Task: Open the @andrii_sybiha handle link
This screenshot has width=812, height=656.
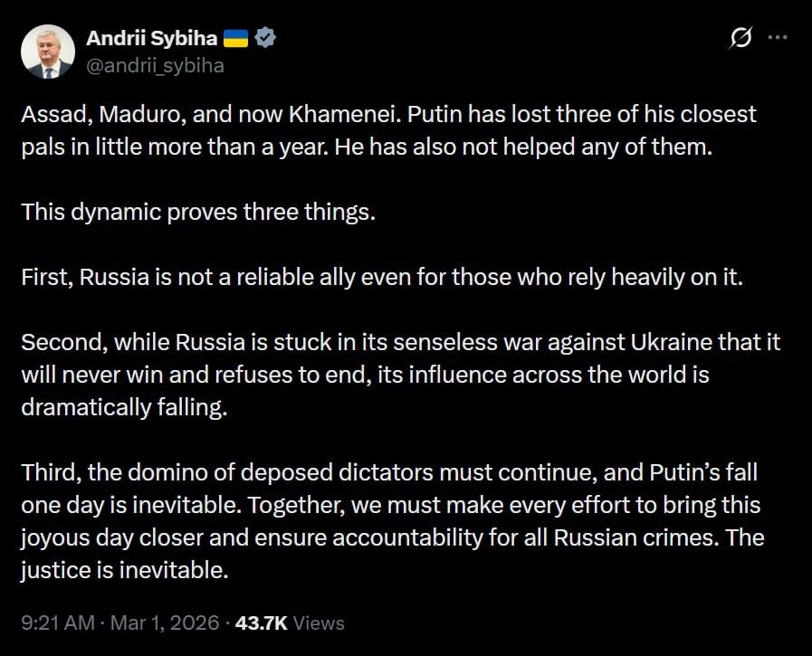Action: point(155,65)
